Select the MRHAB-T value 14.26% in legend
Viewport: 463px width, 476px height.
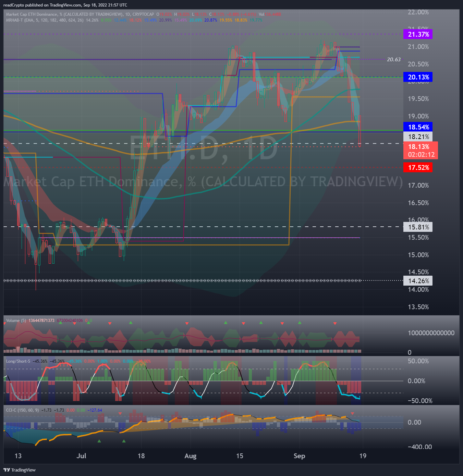tap(92, 20)
